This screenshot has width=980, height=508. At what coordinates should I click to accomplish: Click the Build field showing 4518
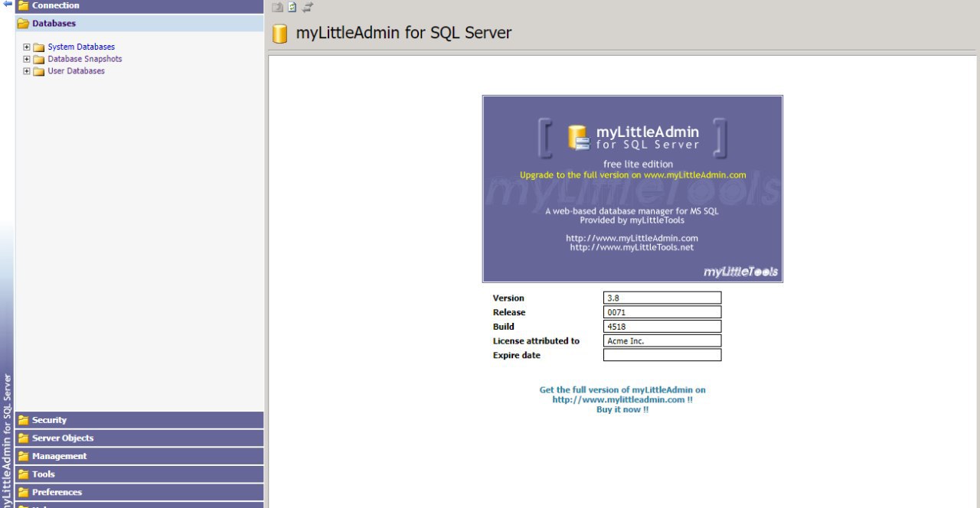662,327
